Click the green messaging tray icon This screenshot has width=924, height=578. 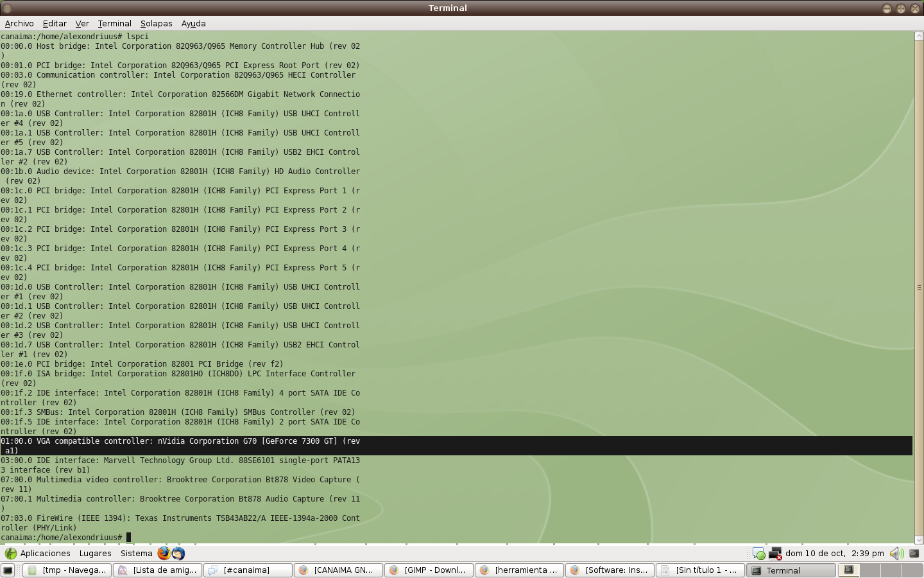click(x=759, y=554)
